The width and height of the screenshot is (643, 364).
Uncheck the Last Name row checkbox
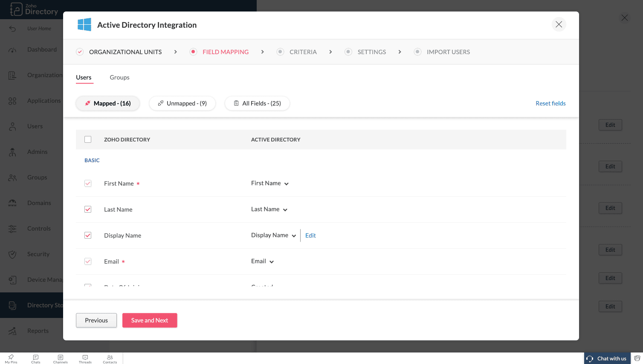pos(88,209)
